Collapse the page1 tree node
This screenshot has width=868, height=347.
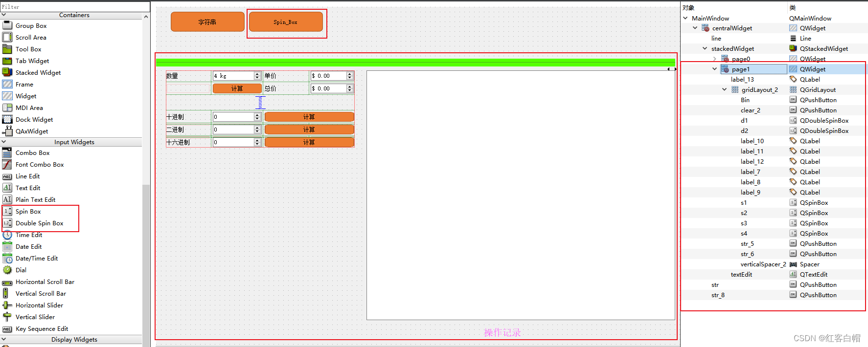tap(715, 69)
